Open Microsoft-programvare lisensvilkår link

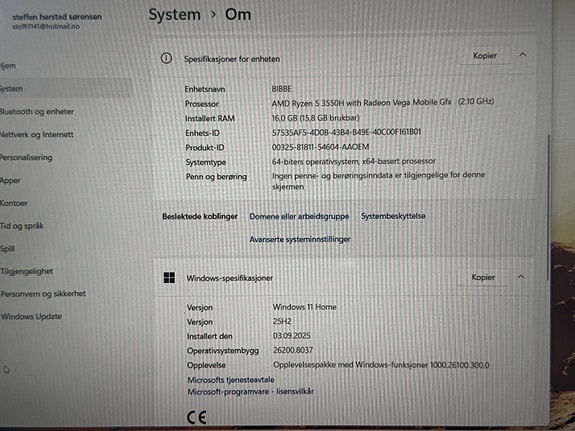pos(250,391)
